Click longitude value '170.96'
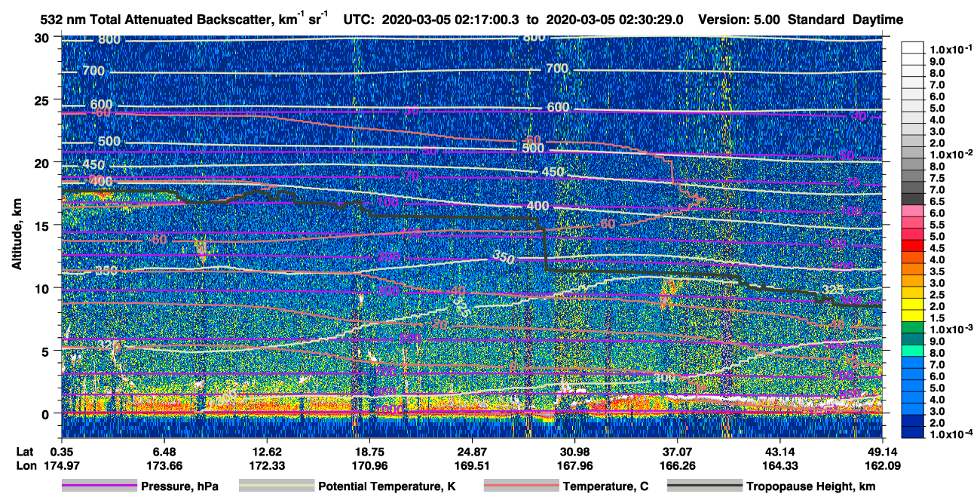This screenshot has height=503, width=980. tap(369, 465)
